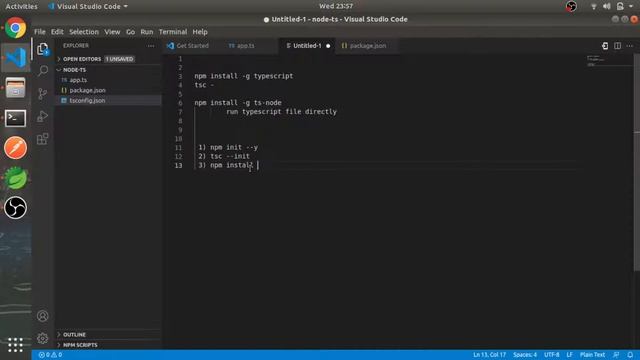Open system menu arrow in top bar
Image resolution: width=640 pixels, height=360 pixels.
tap(631, 6)
